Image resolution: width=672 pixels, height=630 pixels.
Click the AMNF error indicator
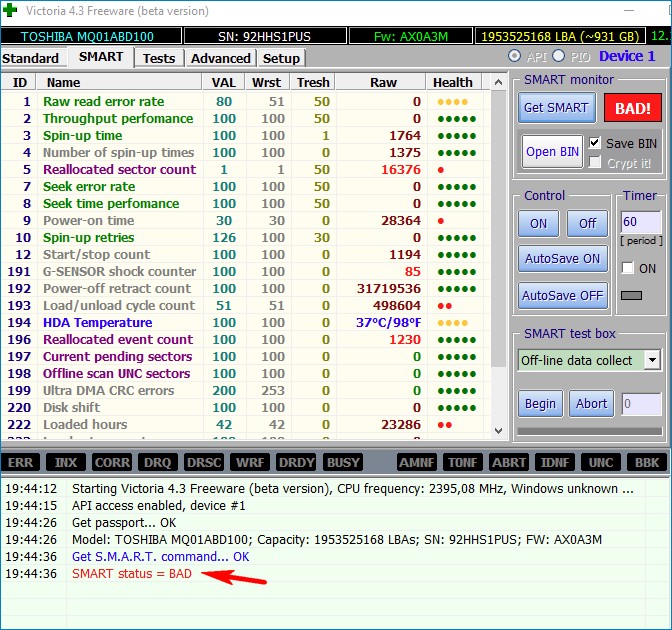[x=416, y=462]
